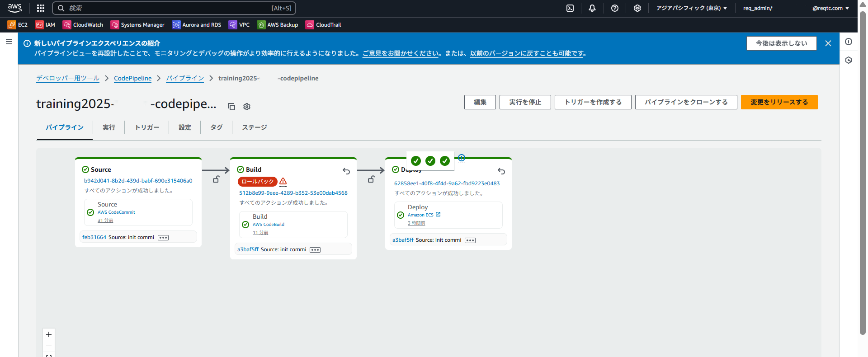Expand Build stage commit details ellipsis
This screenshot has height=357, width=868.
pos(315,250)
